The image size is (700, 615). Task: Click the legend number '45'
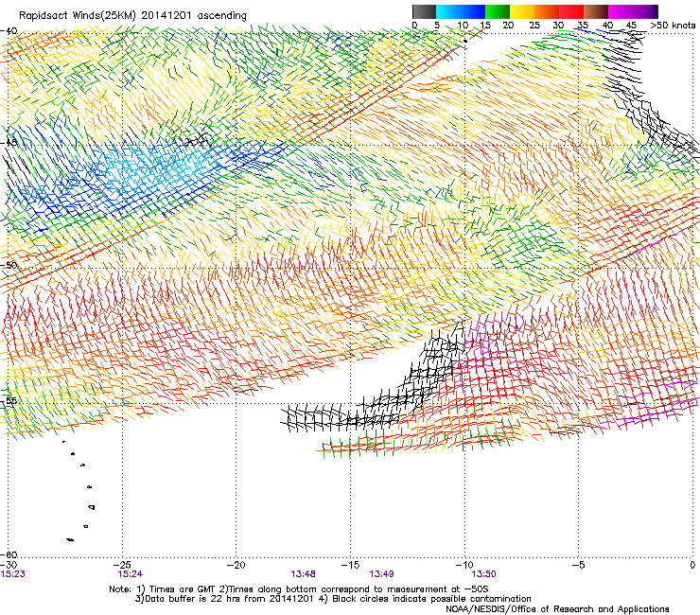point(631,26)
